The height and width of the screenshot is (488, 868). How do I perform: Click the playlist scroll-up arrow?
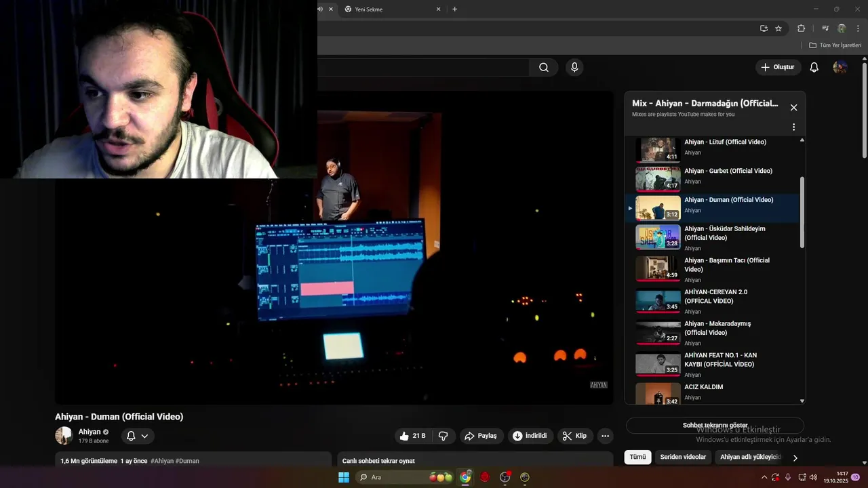tap(802, 140)
